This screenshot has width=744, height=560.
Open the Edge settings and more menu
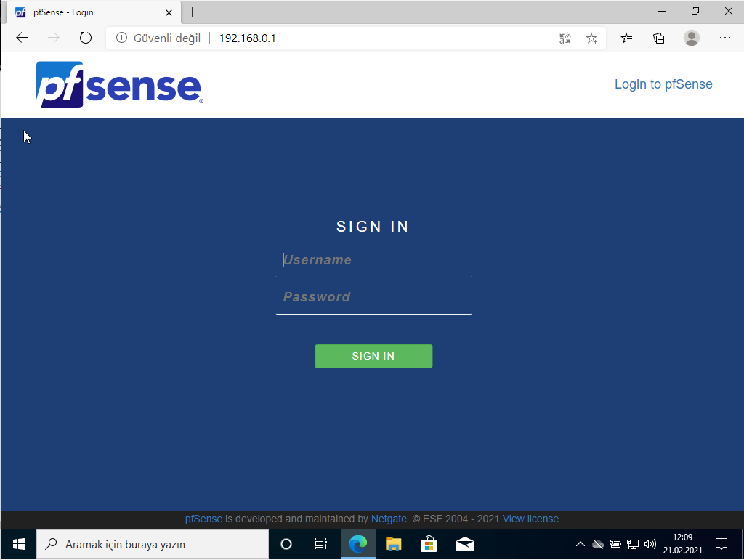coord(724,38)
